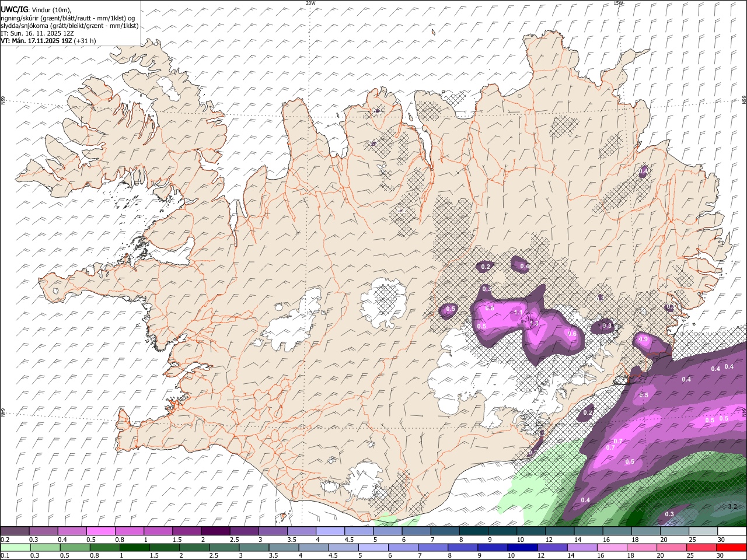Click the 'slydda/snjókoma' legend description line
This screenshot has height=560, width=747.
click(69, 26)
